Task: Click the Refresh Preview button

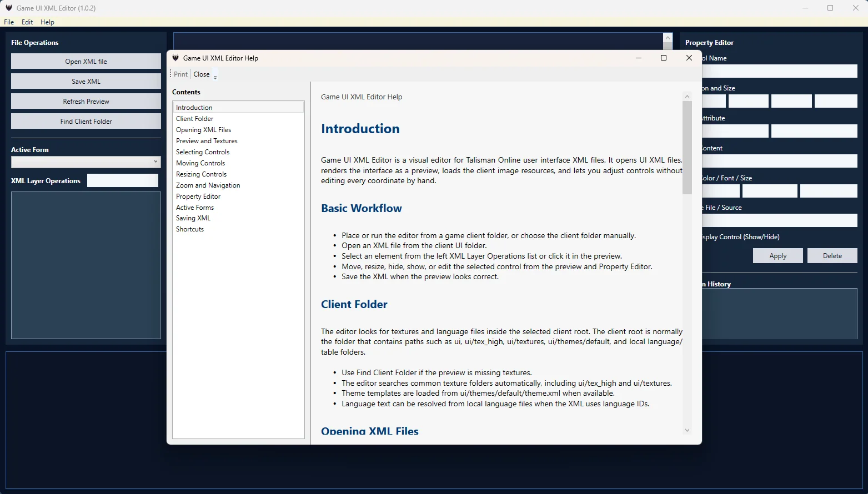Action: tap(86, 101)
